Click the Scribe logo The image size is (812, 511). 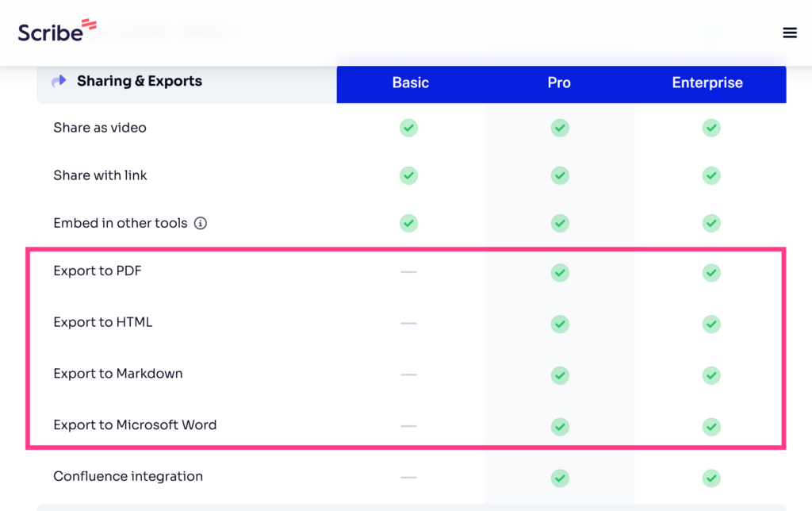56,30
